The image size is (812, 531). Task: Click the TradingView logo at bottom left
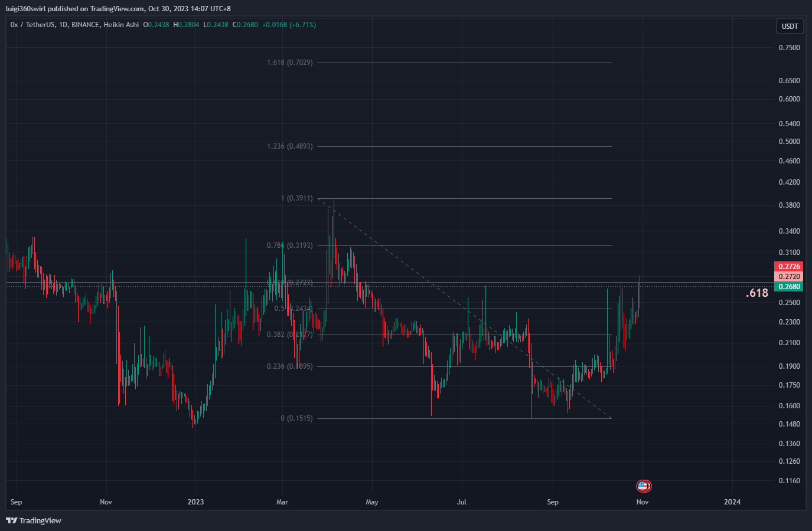point(34,520)
